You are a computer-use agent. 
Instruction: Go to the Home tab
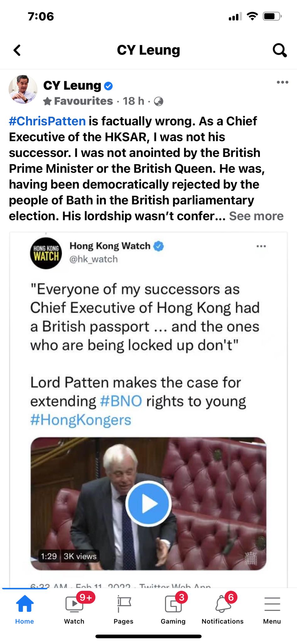(x=24, y=608)
